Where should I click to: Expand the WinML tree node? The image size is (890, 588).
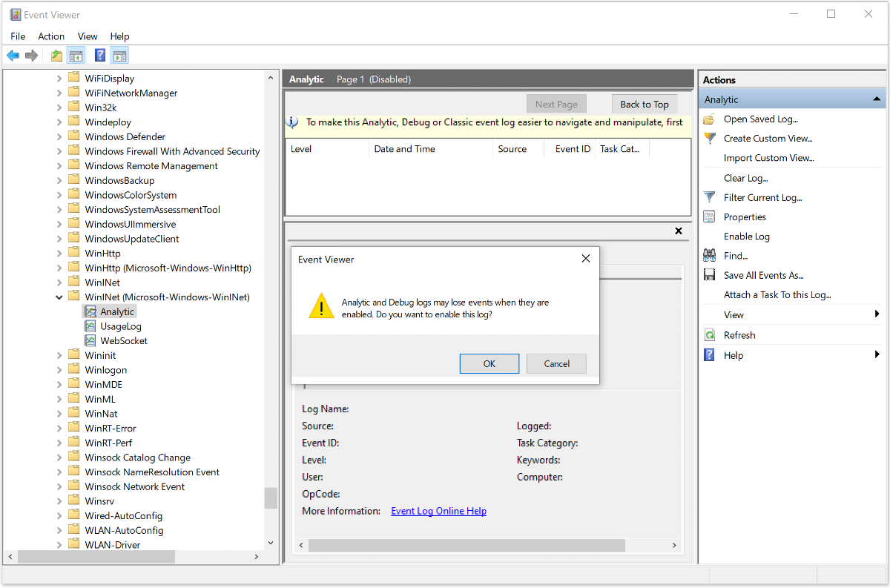point(59,399)
